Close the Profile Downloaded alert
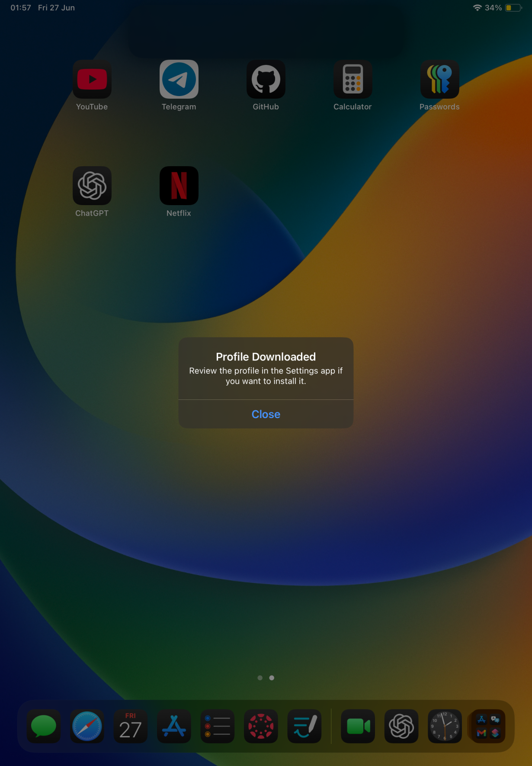532x766 pixels. pos(266,414)
